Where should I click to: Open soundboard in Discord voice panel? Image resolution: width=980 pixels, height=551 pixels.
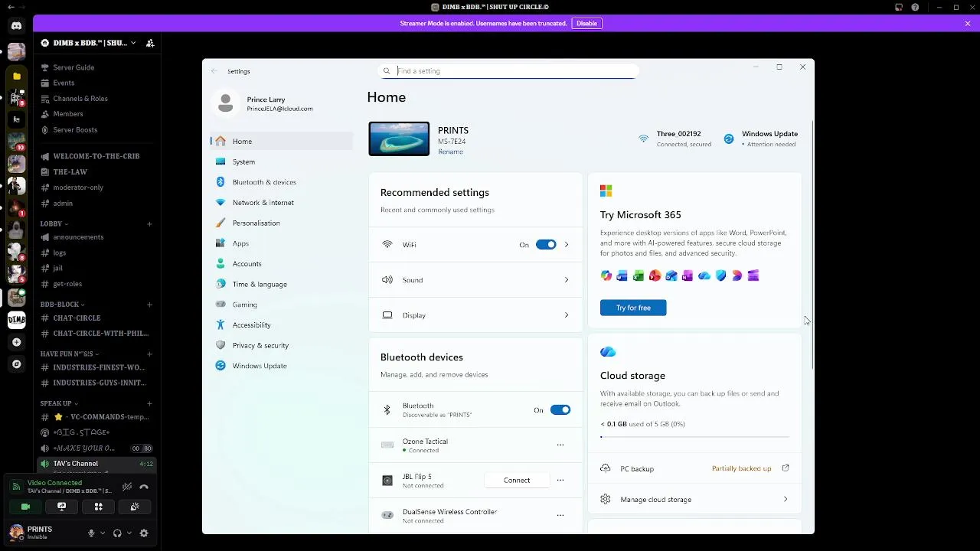coord(135,507)
